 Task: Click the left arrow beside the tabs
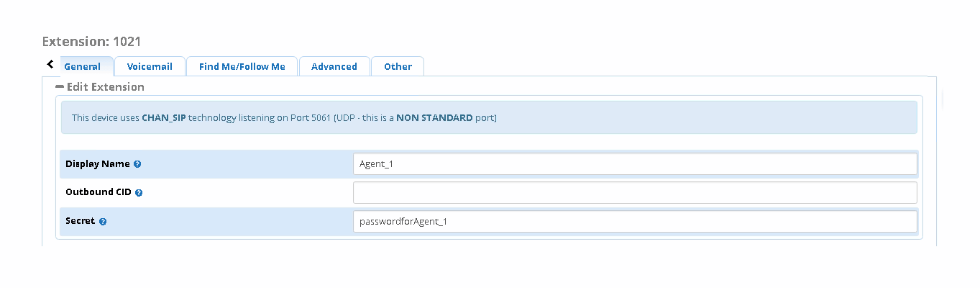click(x=50, y=64)
